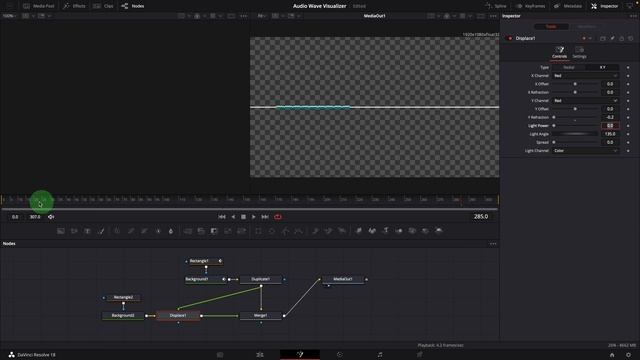Pin the Displace1 inspector controls

pos(612,38)
